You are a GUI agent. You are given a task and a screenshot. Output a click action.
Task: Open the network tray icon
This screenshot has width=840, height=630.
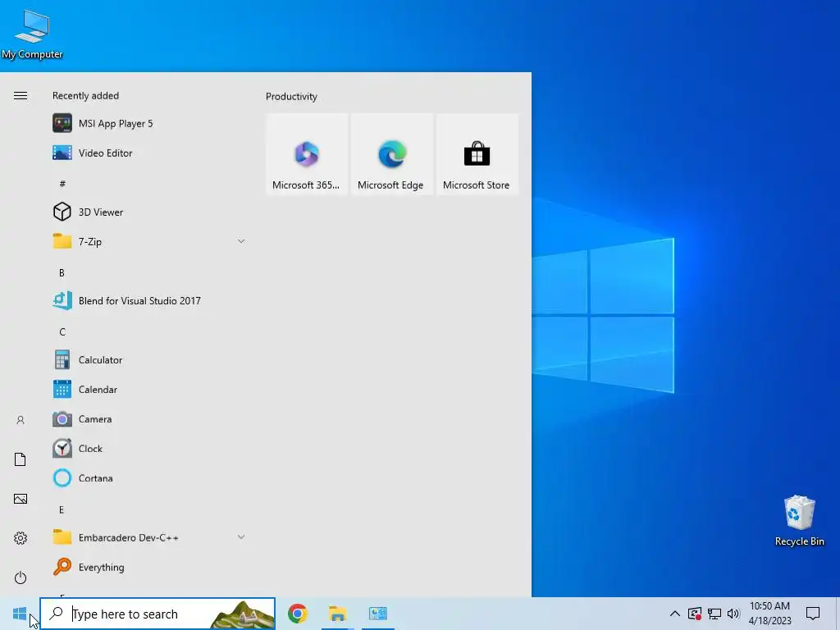(x=714, y=614)
